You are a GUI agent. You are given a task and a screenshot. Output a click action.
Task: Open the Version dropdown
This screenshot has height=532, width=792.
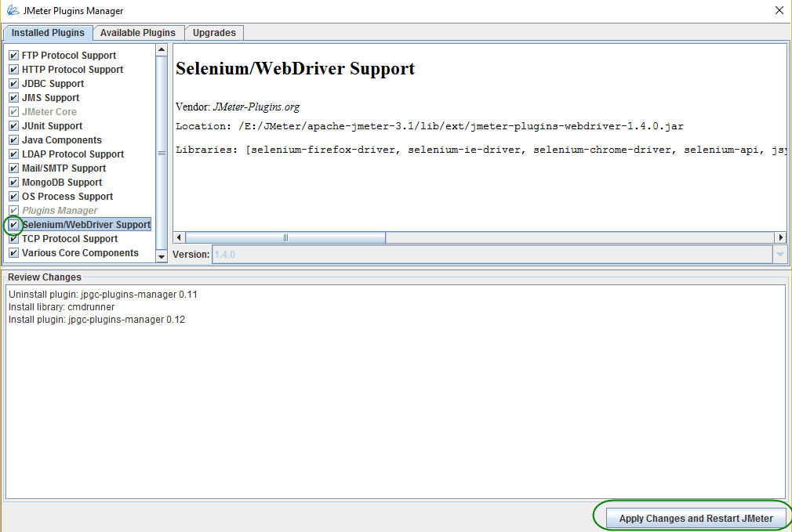click(779, 253)
